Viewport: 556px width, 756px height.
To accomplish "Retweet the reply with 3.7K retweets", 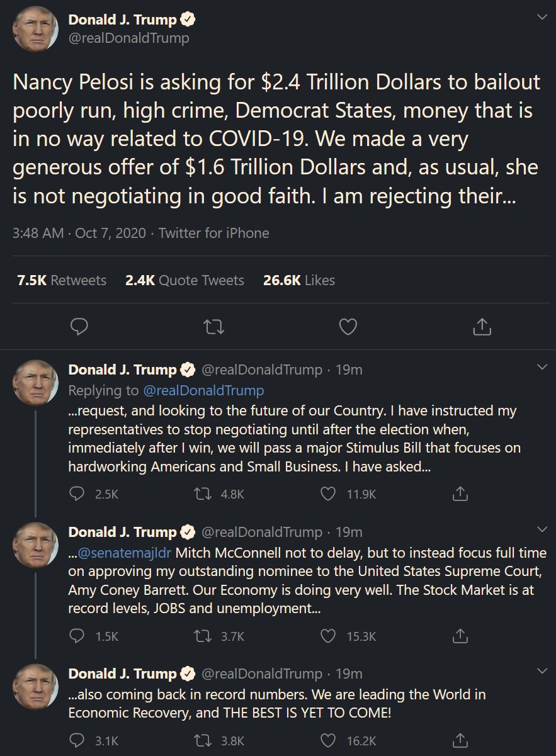I will (203, 636).
